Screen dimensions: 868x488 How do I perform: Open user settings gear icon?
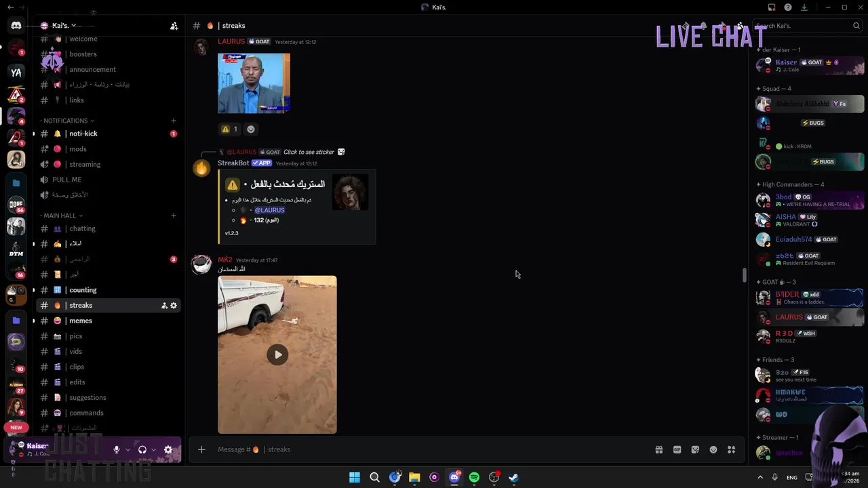point(168,449)
